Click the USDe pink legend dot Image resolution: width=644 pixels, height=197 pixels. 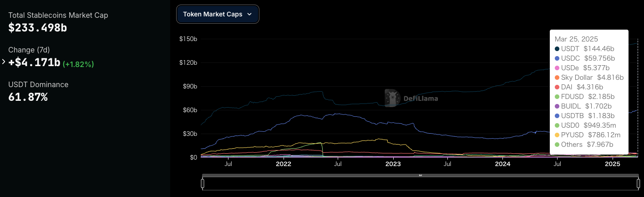pos(557,68)
